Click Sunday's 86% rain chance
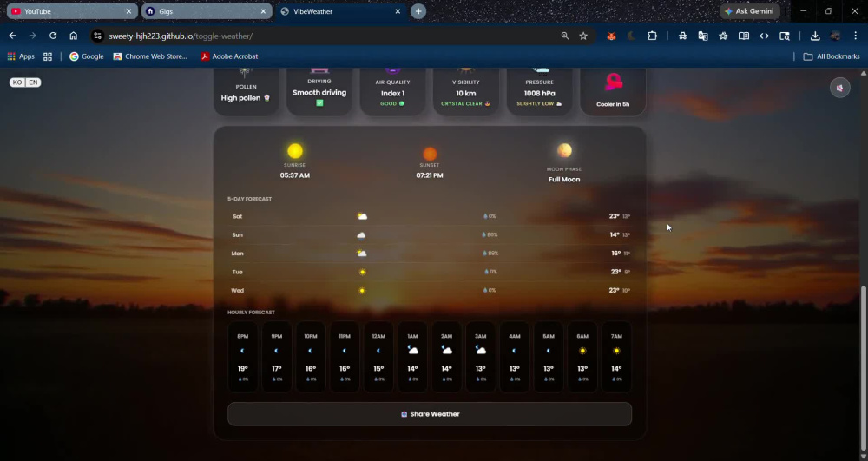Image resolution: width=868 pixels, height=461 pixels. click(490, 234)
